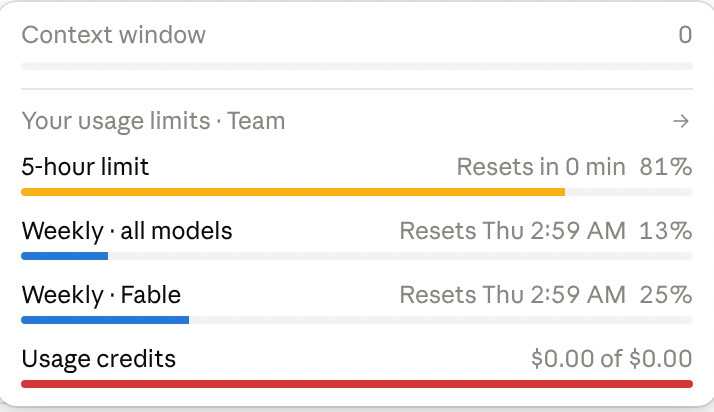Select the 5-hour limit label
This screenshot has height=412, width=714.
tap(85, 167)
